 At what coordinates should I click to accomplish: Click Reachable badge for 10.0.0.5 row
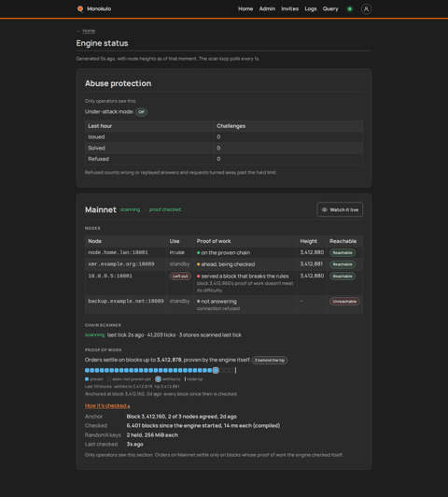coord(343,277)
